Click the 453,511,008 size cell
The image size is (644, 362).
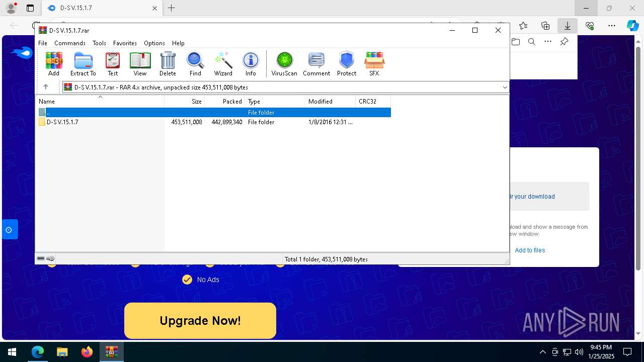point(187,122)
